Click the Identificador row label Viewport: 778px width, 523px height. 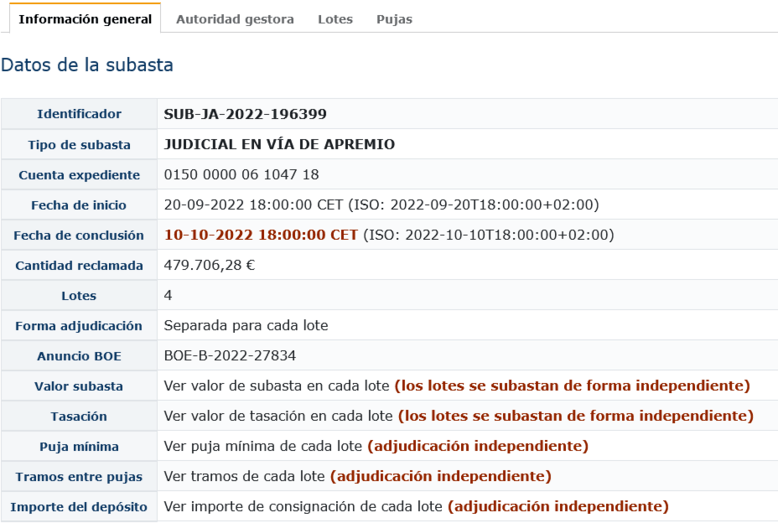(x=79, y=114)
